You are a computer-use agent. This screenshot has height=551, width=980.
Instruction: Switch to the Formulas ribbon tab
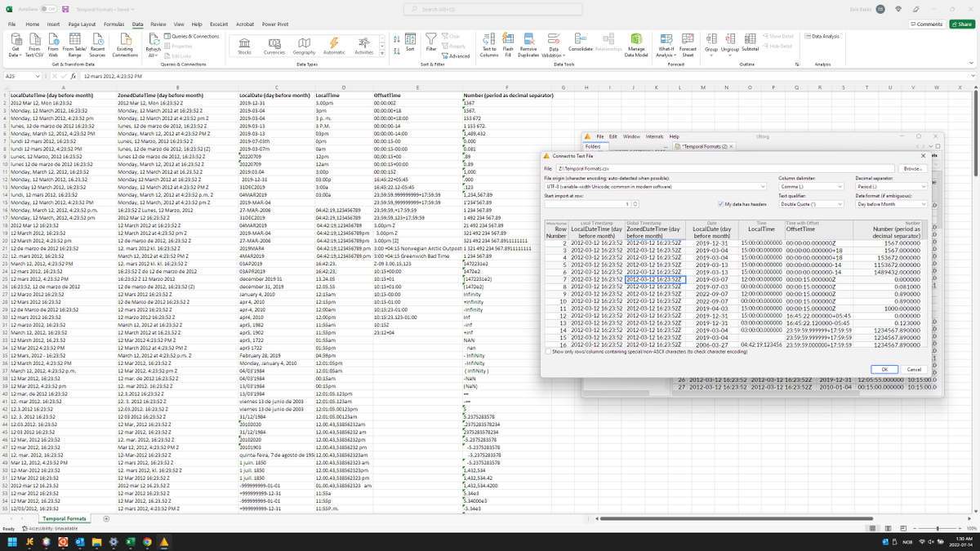114,24
